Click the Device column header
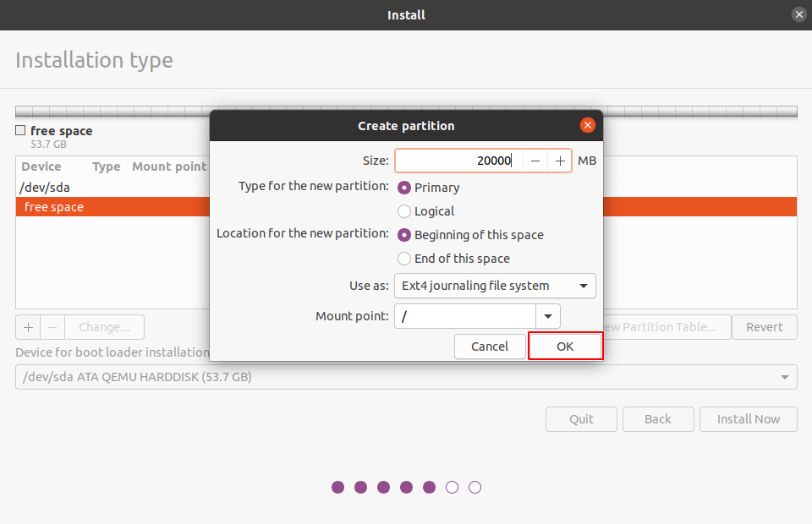 click(41, 166)
